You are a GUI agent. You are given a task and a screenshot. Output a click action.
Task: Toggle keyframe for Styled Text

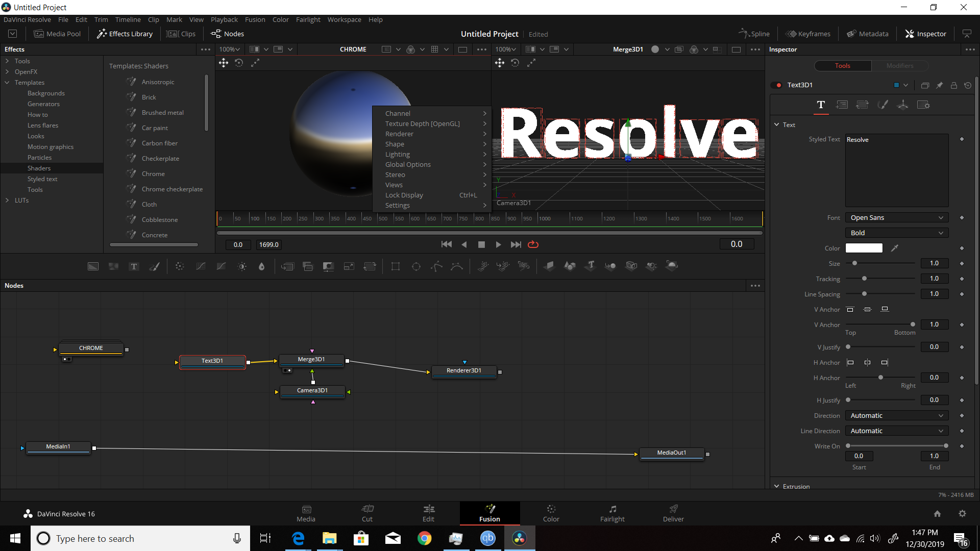click(x=962, y=139)
